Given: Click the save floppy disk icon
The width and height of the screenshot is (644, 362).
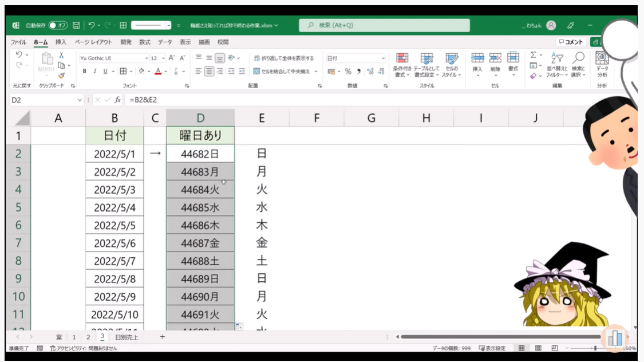Looking at the screenshot, I should click(76, 26).
